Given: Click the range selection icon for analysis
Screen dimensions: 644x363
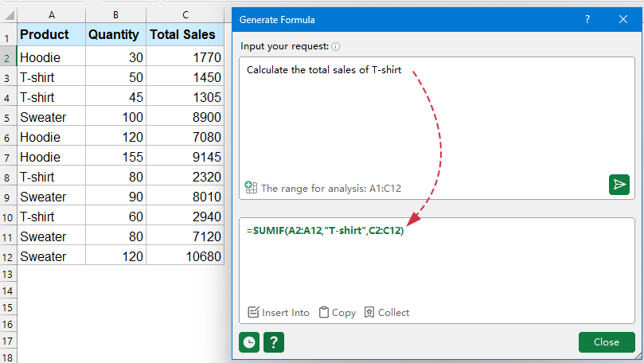Looking at the screenshot, I should pyautogui.click(x=251, y=188).
